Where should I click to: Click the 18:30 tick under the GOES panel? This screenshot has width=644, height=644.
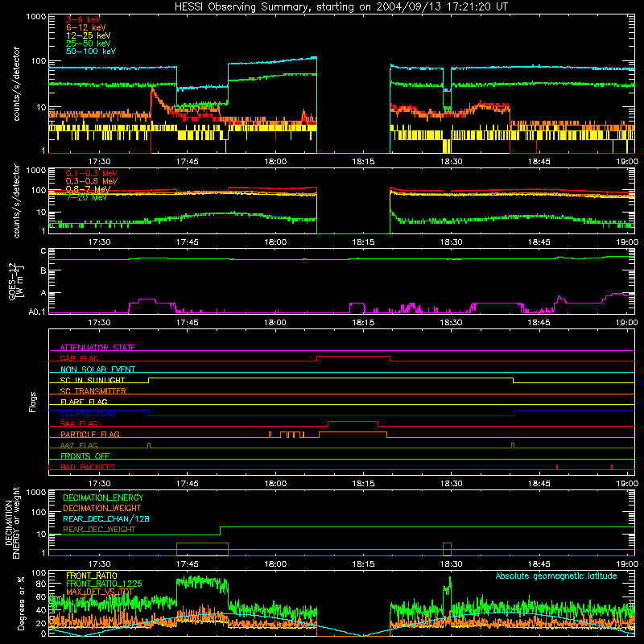pos(451,323)
